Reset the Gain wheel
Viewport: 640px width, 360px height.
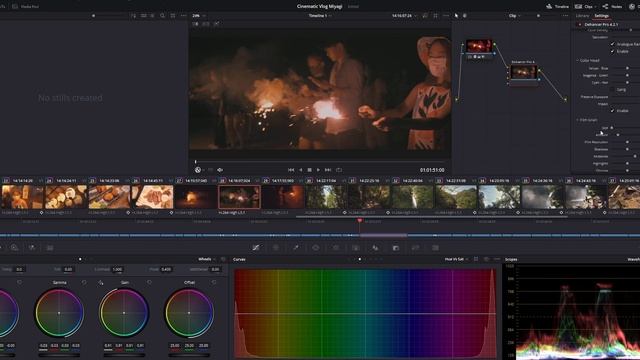coord(149,282)
